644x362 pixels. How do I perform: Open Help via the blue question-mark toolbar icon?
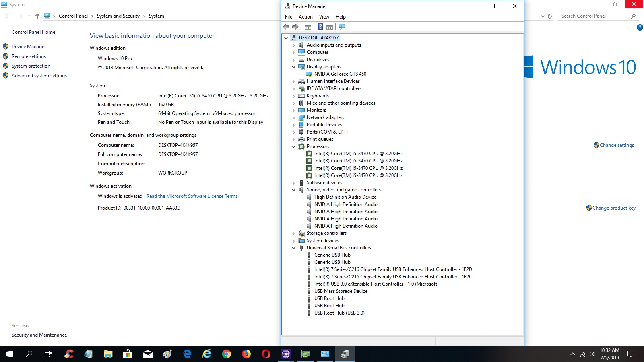coord(320,27)
